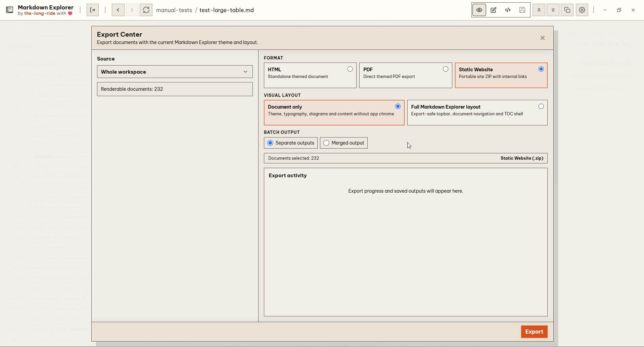Select Merged output batch option
Viewport: 644px width, 347px height.
(x=344, y=143)
